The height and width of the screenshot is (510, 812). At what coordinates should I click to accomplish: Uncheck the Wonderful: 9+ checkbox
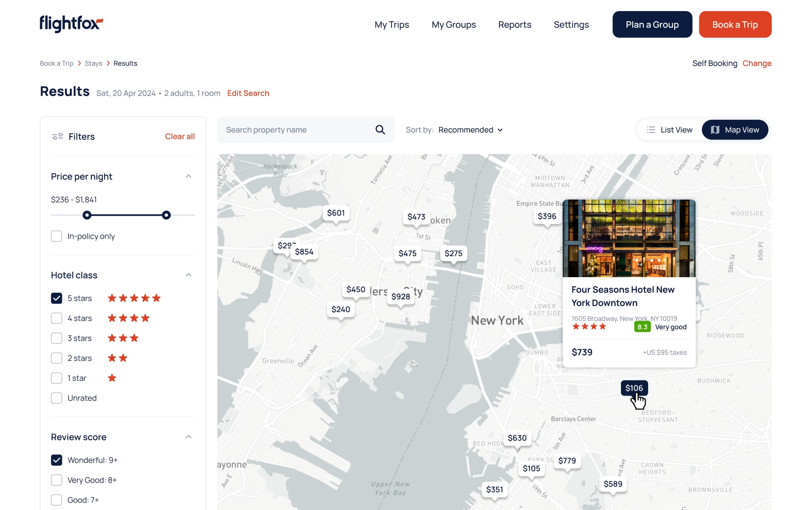coord(57,460)
